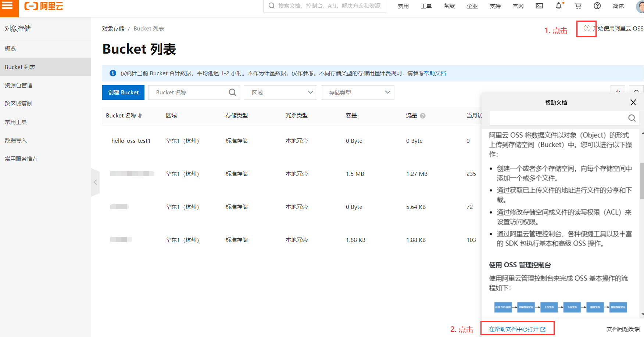Open the hamburger main menu
The width and height of the screenshot is (644, 337).
click(7, 6)
